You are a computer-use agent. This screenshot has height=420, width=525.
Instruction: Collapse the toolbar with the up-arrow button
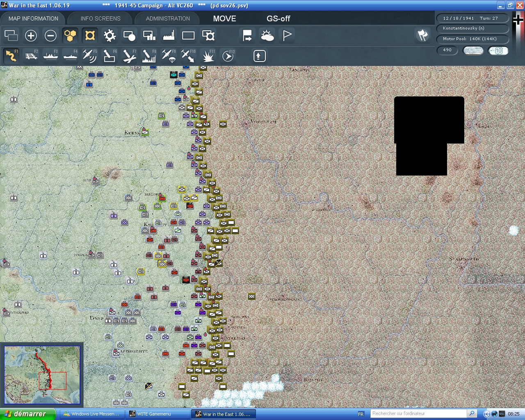[x=259, y=56]
